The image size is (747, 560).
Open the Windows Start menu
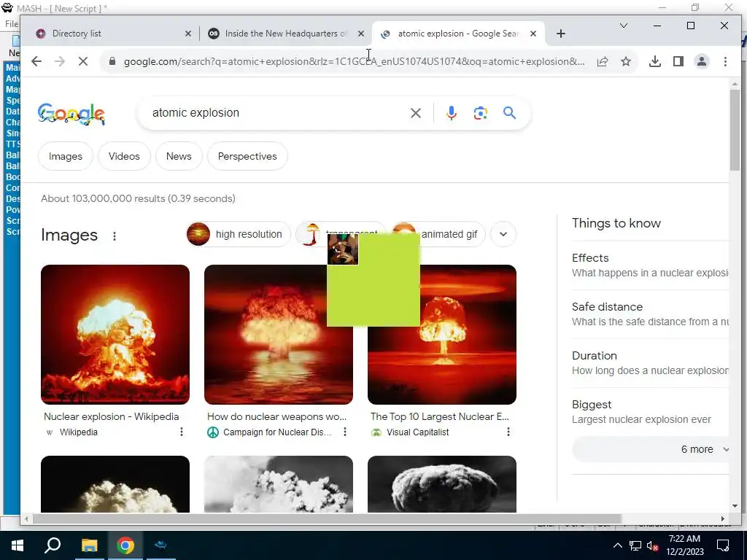18,545
